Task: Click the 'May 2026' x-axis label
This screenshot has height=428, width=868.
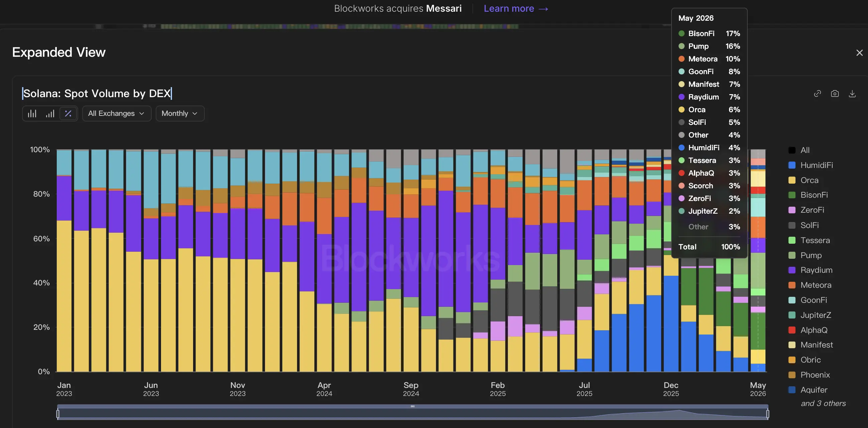Action: tap(758, 389)
